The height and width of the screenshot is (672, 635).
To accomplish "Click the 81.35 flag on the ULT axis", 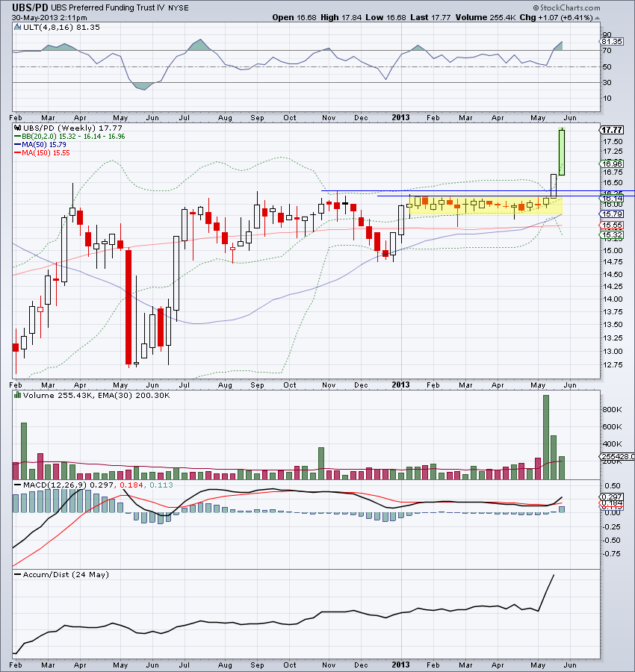I will tap(611, 42).
